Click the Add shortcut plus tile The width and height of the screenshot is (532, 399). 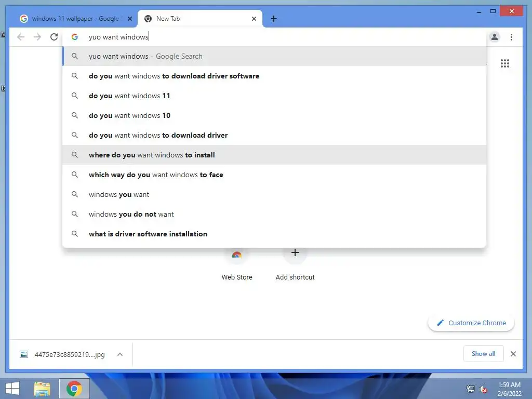[295, 264]
